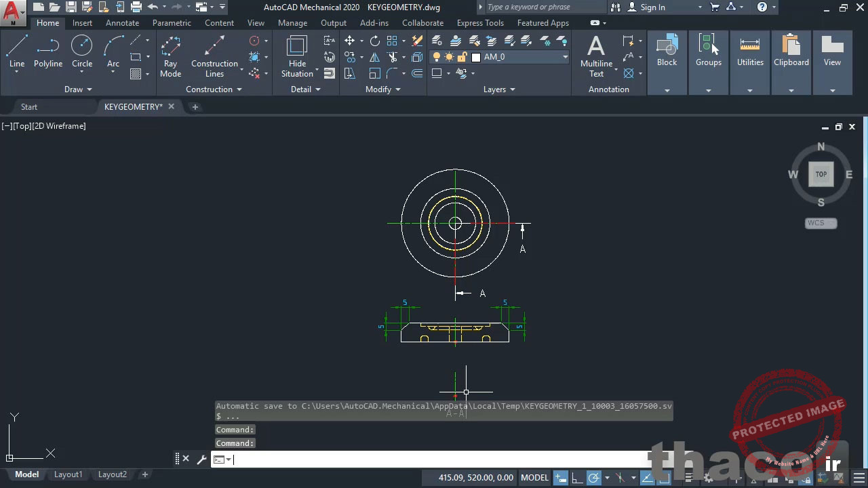
Task: Activate the Hatch tool icon
Action: [x=136, y=74]
